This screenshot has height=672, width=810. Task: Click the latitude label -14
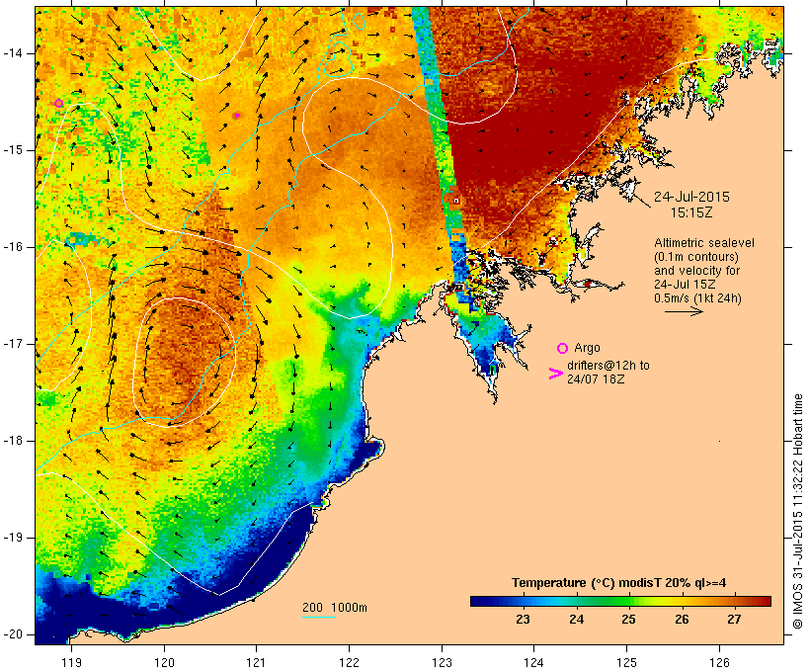pos(13,53)
